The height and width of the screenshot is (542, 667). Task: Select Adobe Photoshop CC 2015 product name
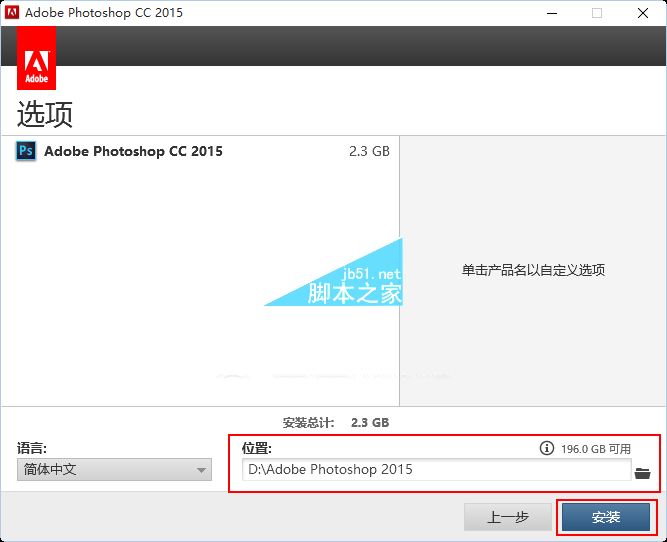click(133, 151)
